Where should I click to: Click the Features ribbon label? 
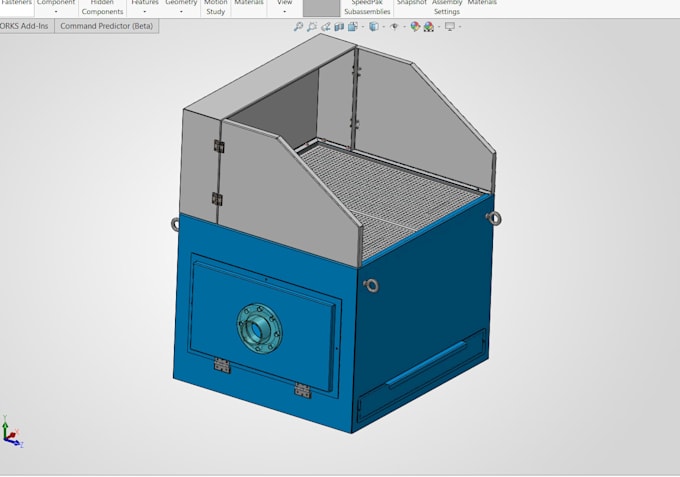click(145, 3)
